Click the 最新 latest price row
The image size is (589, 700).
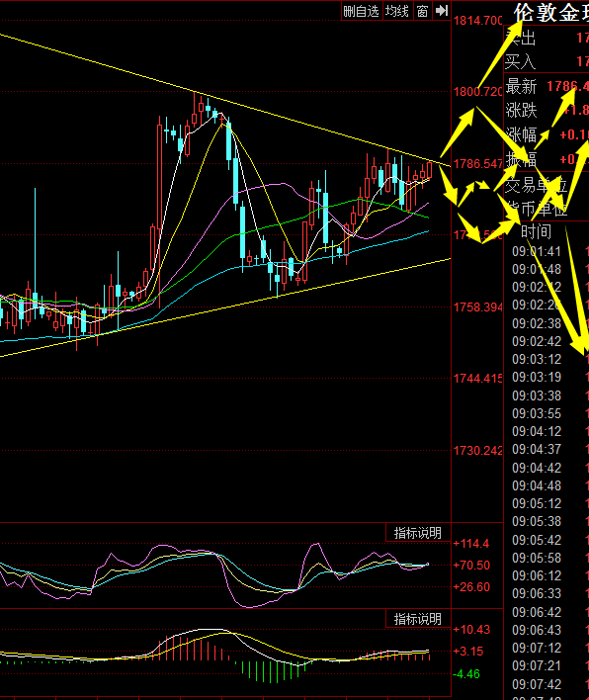point(547,86)
